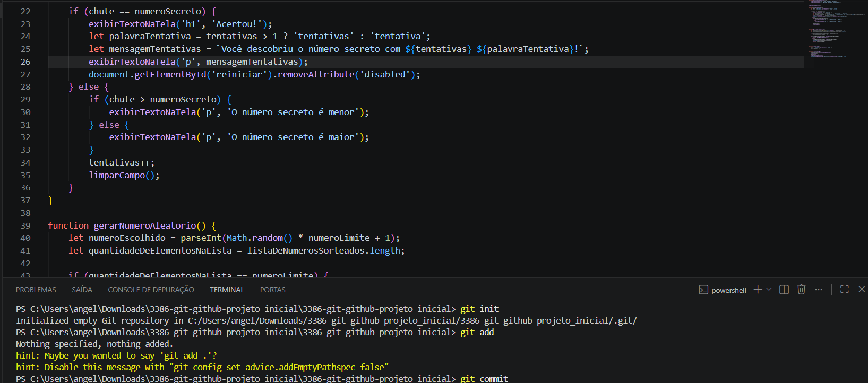
Task: Click line number 22 in the gutter
Action: [x=25, y=11]
